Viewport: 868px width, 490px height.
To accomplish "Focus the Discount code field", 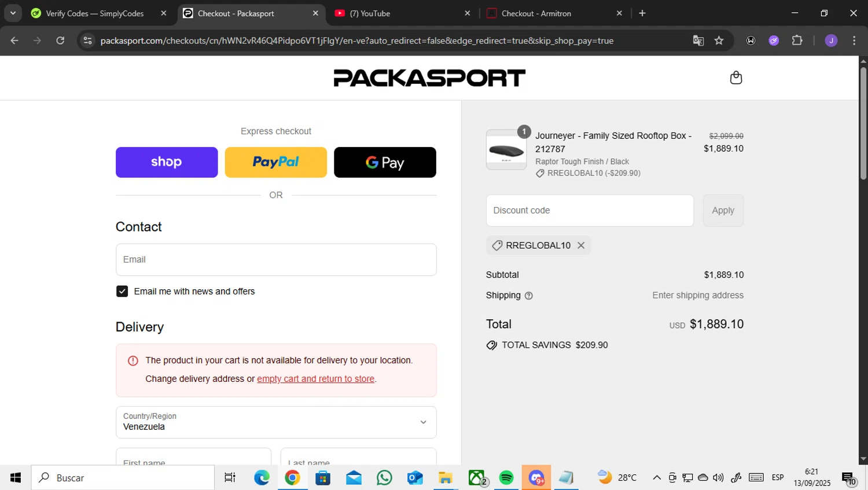I will pos(590,211).
